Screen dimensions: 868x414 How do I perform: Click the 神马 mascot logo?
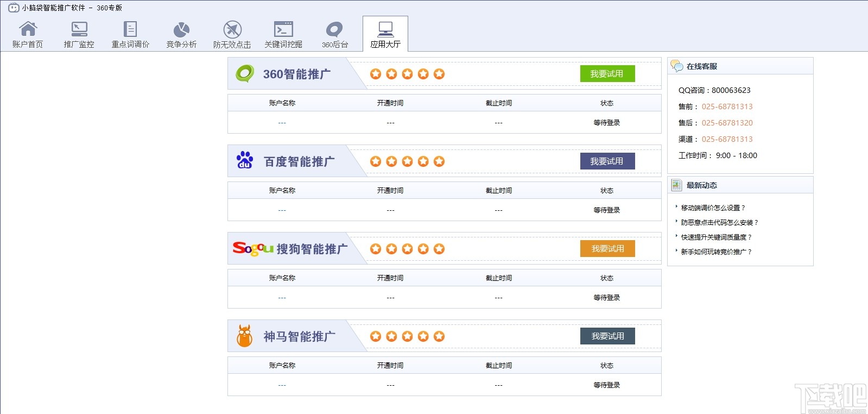pos(245,336)
